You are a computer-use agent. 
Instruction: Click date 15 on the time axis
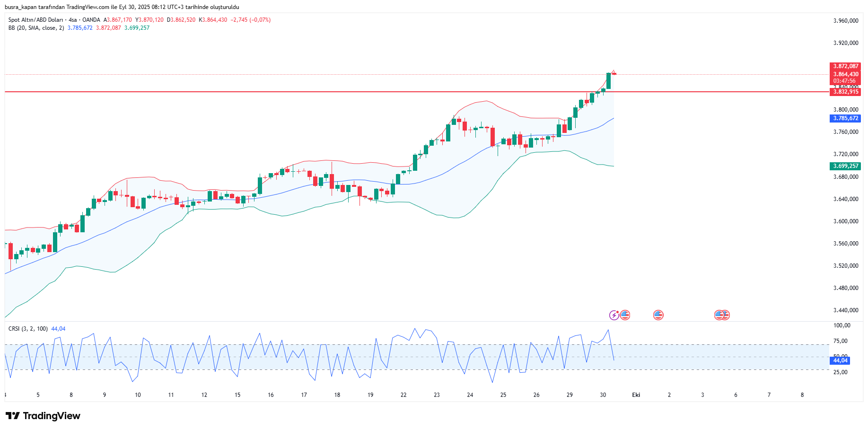click(237, 395)
